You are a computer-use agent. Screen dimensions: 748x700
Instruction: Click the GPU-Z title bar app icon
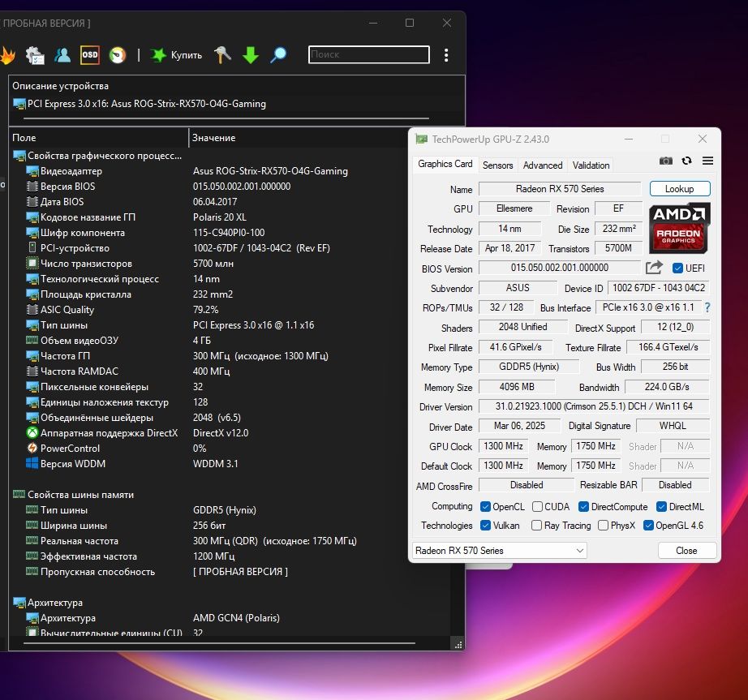point(421,139)
